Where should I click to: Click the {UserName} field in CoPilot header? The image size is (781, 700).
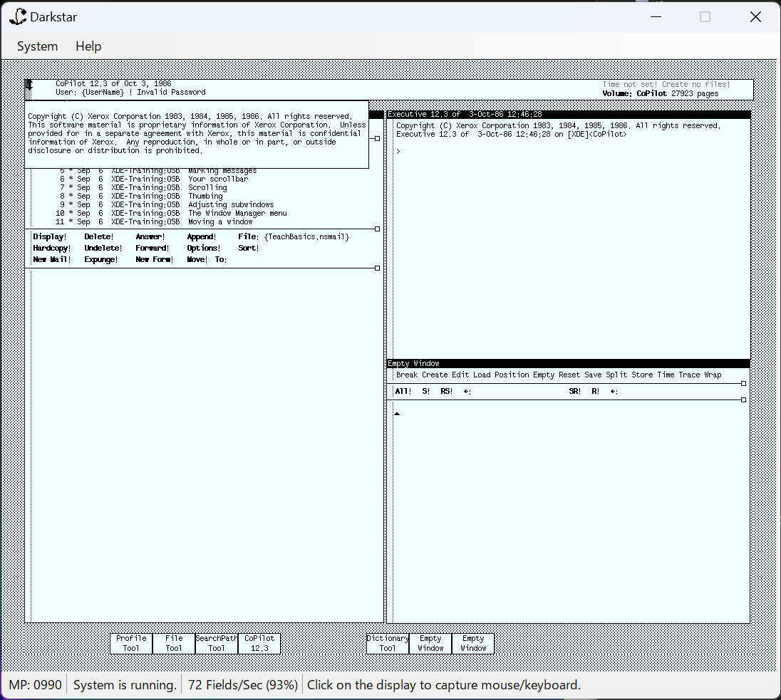103,92
